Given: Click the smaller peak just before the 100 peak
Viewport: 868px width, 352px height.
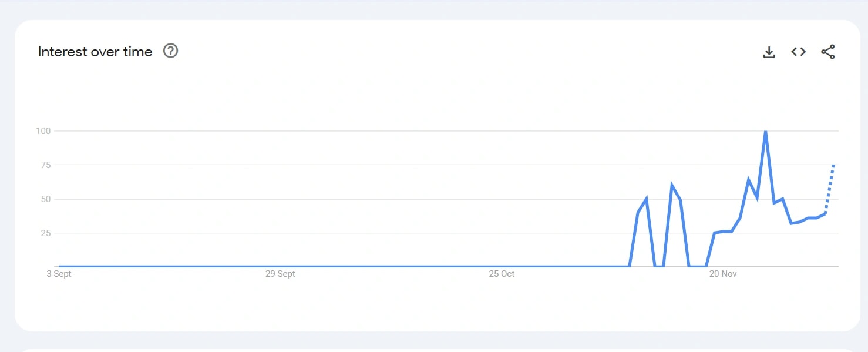Looking at the screenshot, I should (x=748, y=180).
